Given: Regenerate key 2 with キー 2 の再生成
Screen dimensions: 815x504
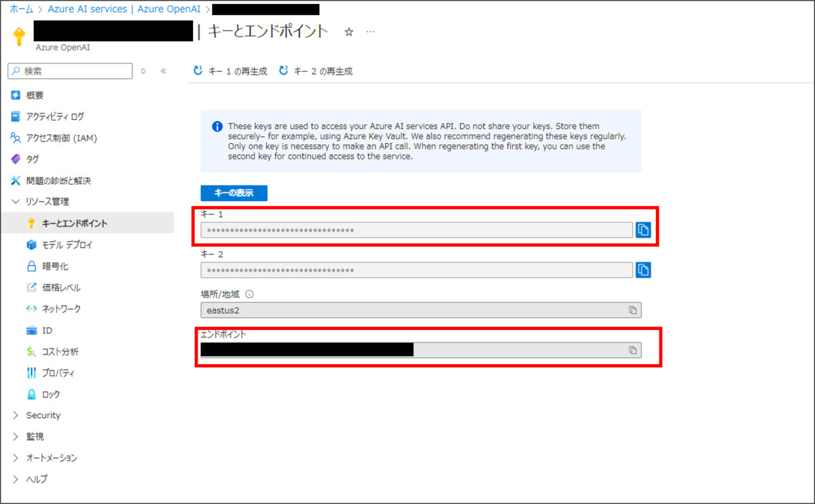Looking at the screenshot, I should coord(316,71).
